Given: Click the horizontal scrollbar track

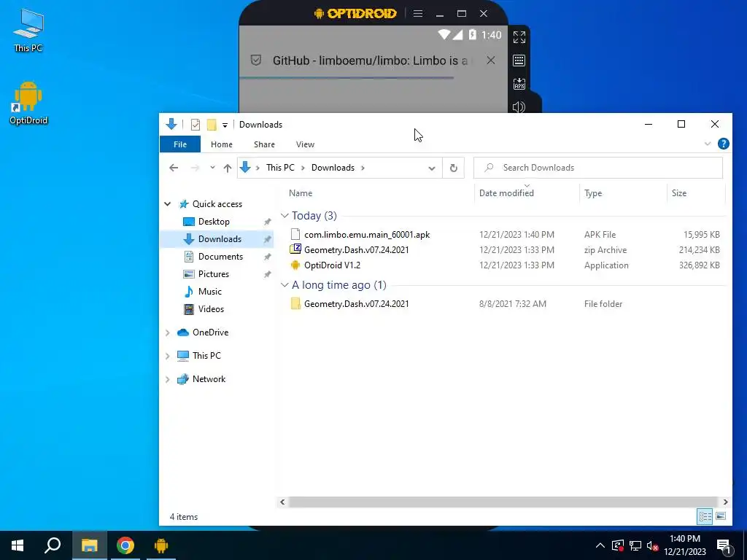Looking at the screenshot, I should click(x=503, y=502).
